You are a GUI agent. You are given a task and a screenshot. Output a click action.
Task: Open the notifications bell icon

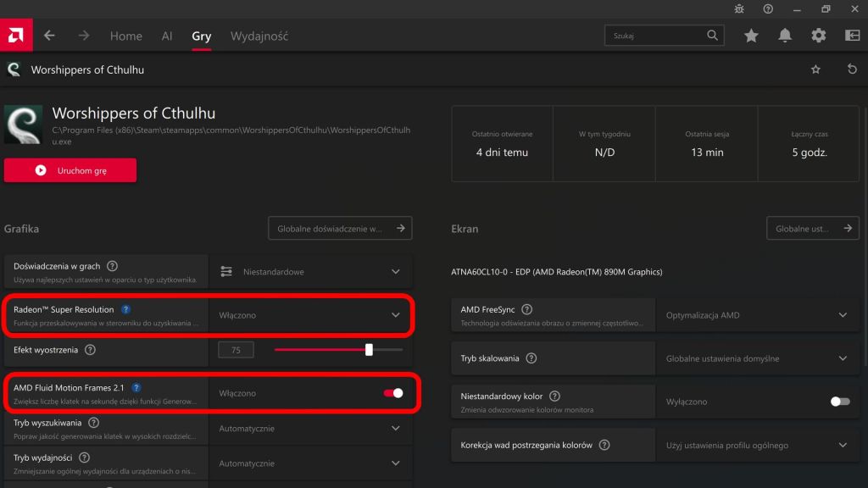[785, 36]
